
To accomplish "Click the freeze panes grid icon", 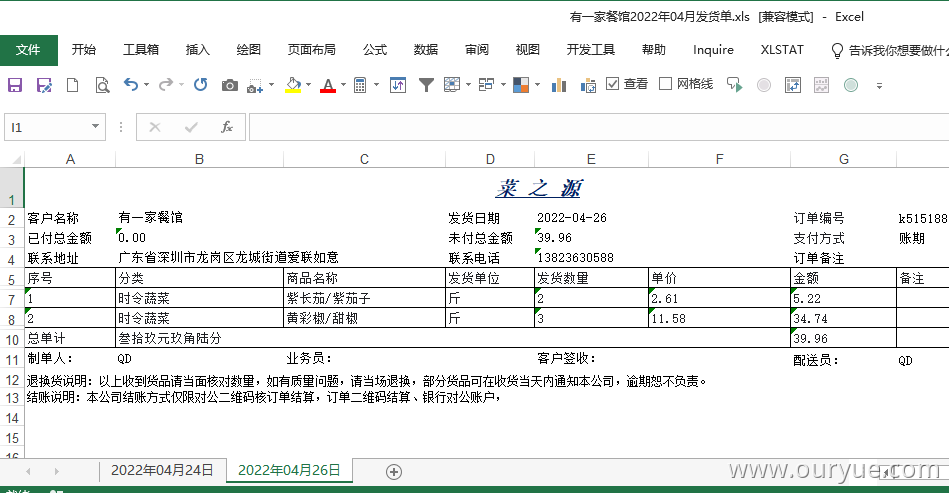I will point(452,85).
